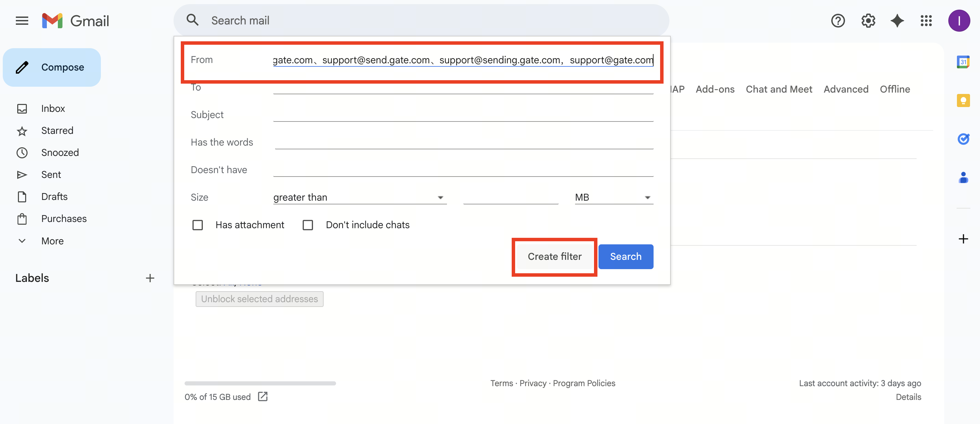Open the Advanced settings tab
Image resolution: width=980 pixels, height=424 pixels.
(x=846, y=89)
